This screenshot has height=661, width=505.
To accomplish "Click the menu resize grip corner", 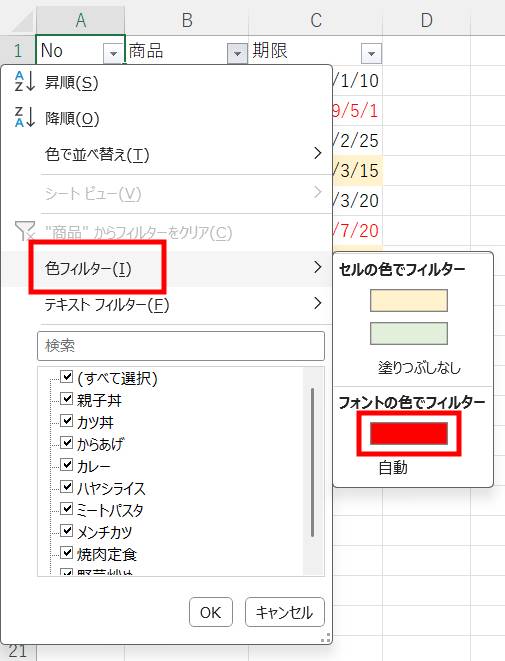I will pyautogui.click(x=325, y=639).
